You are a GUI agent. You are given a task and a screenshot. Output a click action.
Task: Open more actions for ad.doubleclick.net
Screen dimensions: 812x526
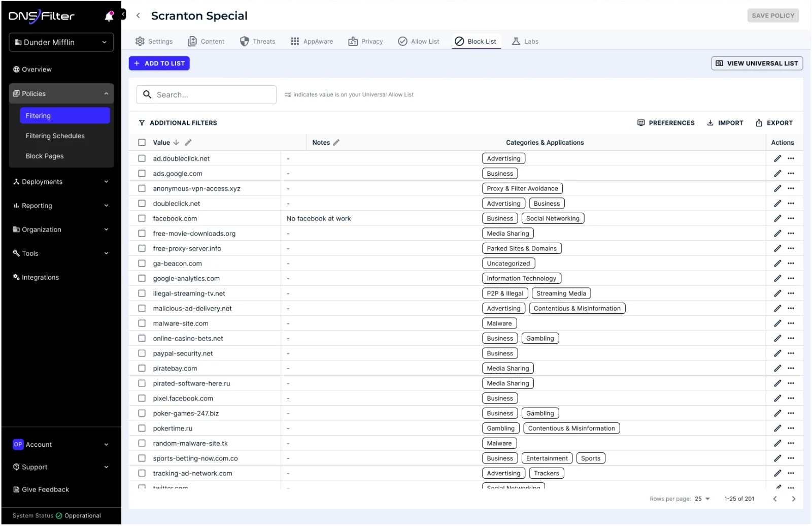(791, 158)
